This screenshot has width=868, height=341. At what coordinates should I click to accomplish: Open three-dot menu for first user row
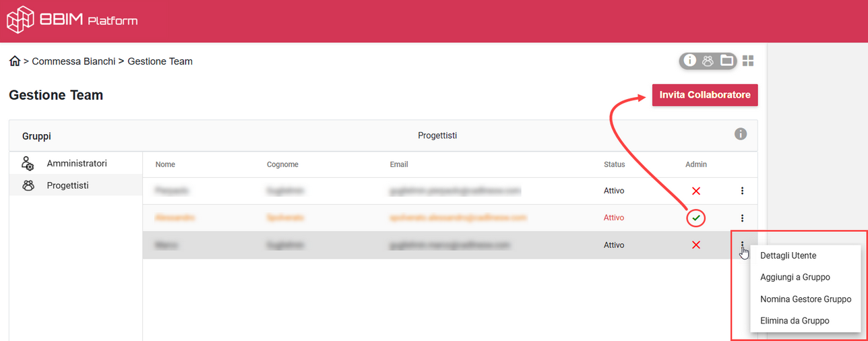point(742,191)
